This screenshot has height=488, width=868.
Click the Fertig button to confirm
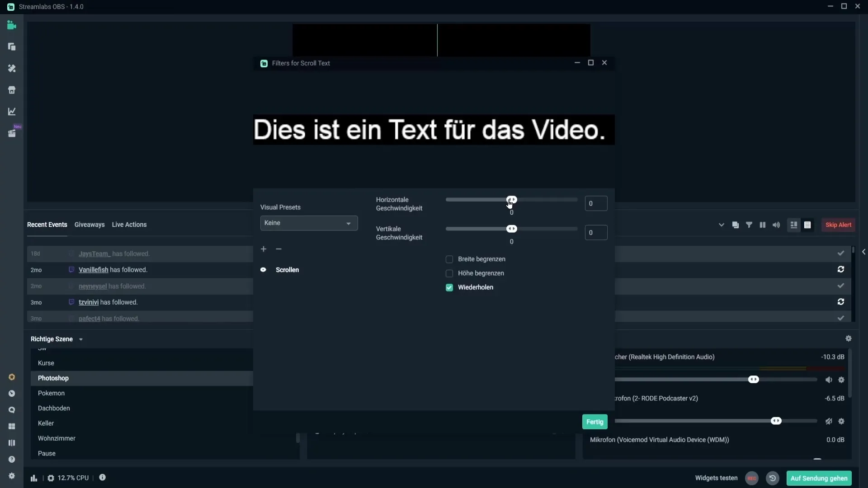click(594, 421)
